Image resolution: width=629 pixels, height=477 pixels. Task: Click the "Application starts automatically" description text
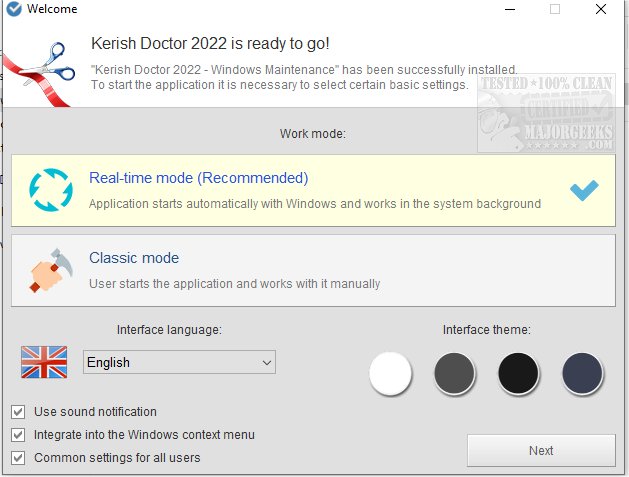315,204
